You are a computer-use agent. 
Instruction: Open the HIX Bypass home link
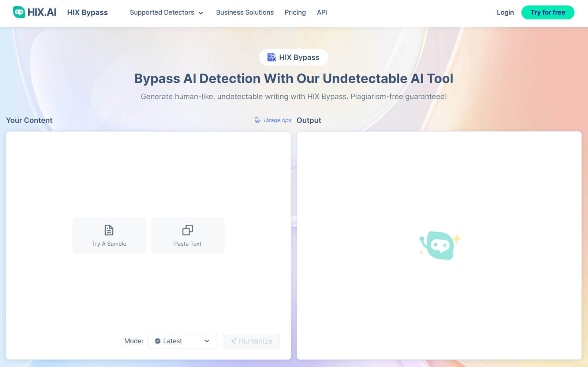(87, 12)
